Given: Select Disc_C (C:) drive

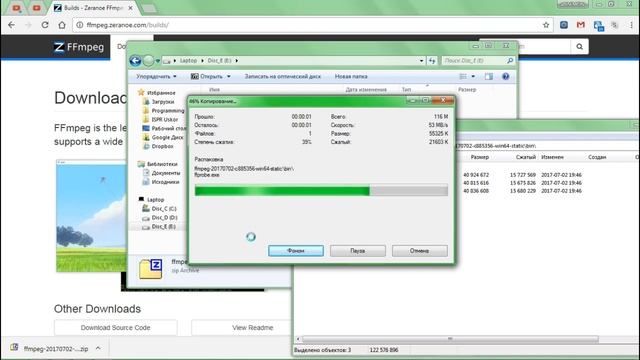Looking at the screenshot, I should (159, 209).
